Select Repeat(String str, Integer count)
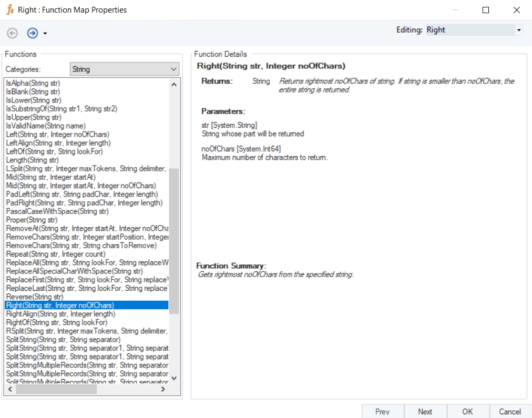Viewport: 532px width, 418px height. [x=87, y=254]
